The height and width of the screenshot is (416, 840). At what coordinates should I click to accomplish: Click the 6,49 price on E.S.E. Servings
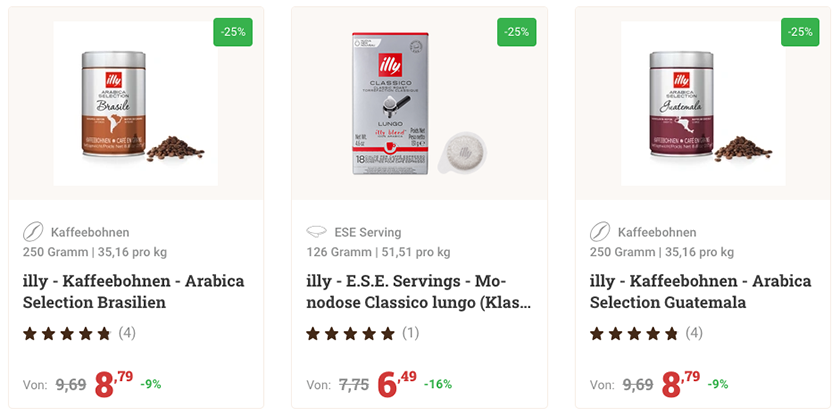coord(398,383)
